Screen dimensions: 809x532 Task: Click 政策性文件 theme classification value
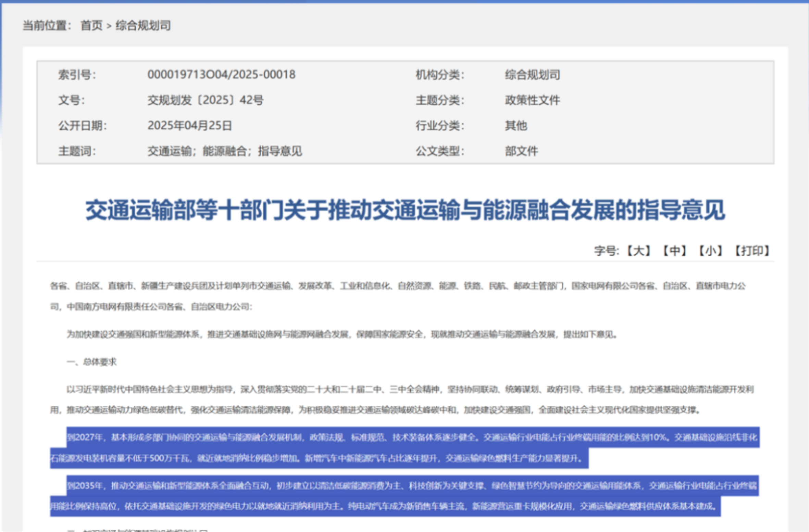(x=532, y=100)
